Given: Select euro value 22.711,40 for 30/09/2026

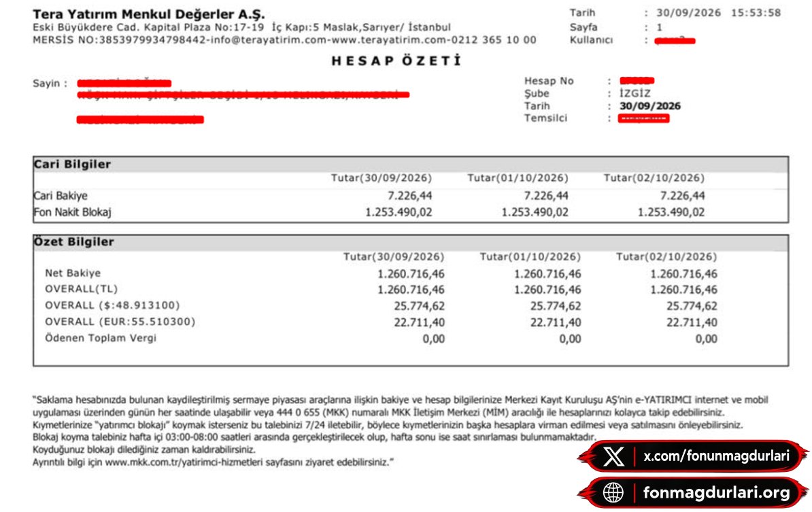Looking at the screenshot, I should 419,322.
